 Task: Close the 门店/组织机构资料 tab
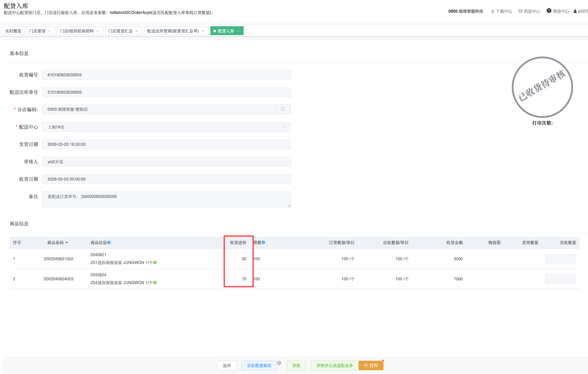tap(98, 31)
